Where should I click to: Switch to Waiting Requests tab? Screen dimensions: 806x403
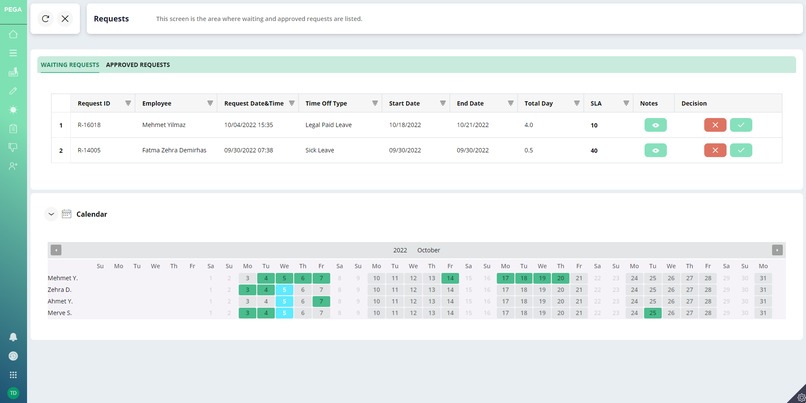tap(70, 65)
